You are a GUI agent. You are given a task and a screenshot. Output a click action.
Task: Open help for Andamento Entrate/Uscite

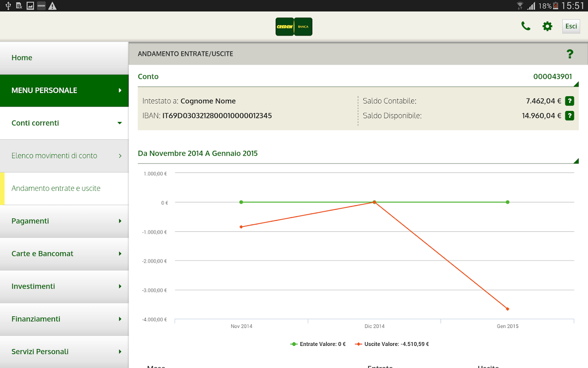coord(570,54)
